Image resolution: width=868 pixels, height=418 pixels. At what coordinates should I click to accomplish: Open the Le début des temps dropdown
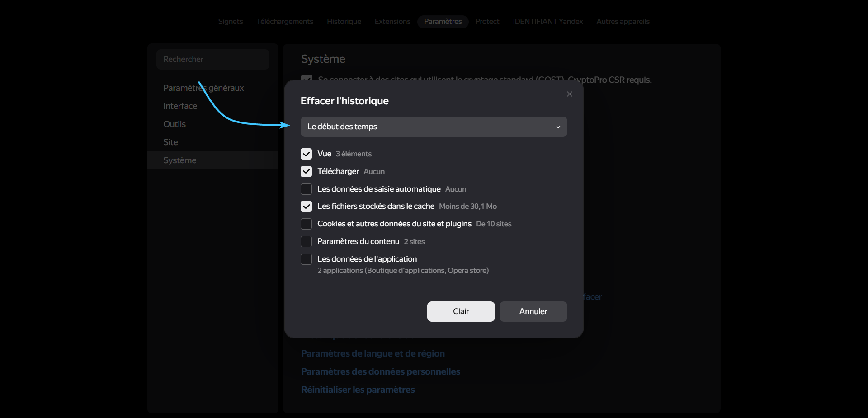pyautogui.click(x=434, y=127)
